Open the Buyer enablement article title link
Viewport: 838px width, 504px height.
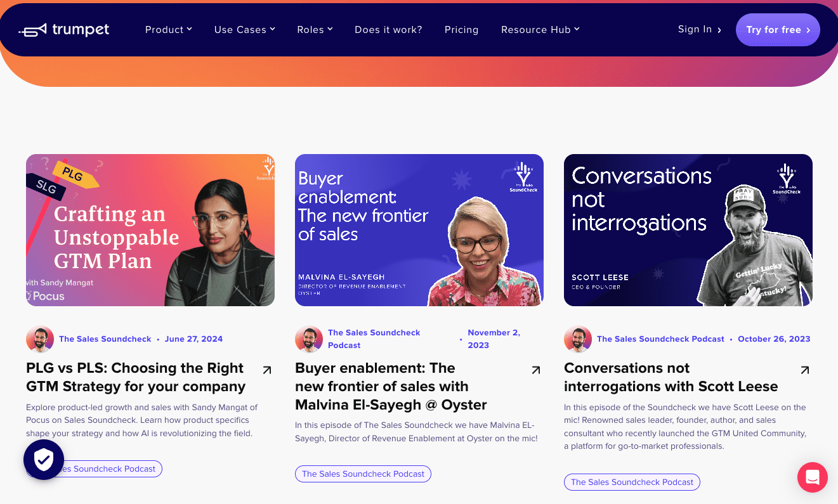[382, 386]
